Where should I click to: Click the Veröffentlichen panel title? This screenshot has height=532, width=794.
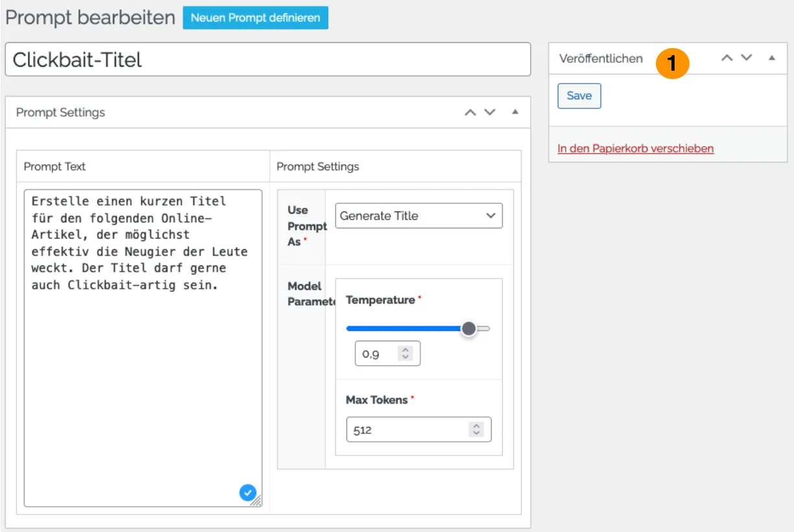pos(601,58)
